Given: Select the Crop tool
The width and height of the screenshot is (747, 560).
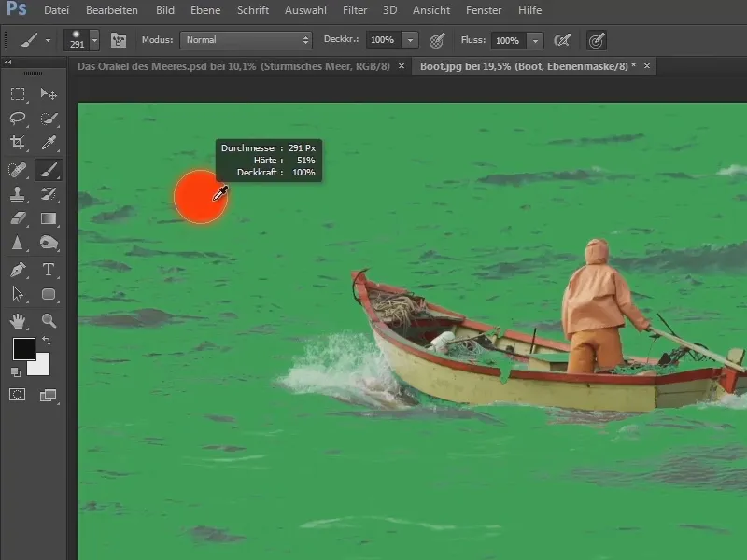Looking at the screenshot, I should coord(18,142).
